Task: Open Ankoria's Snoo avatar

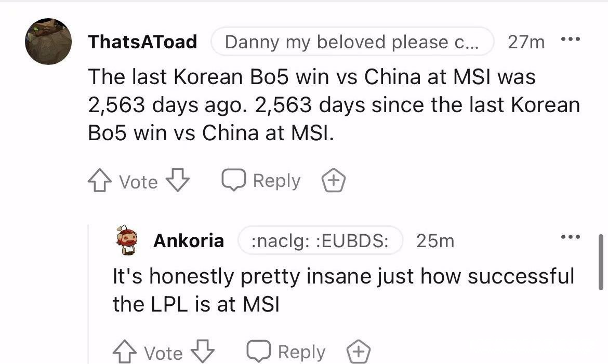Action: point(127,240)
